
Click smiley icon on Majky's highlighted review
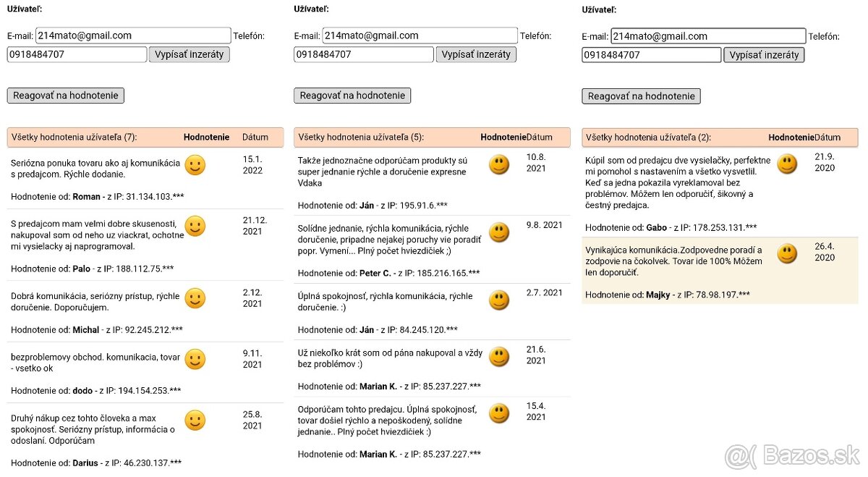[787, 253]
